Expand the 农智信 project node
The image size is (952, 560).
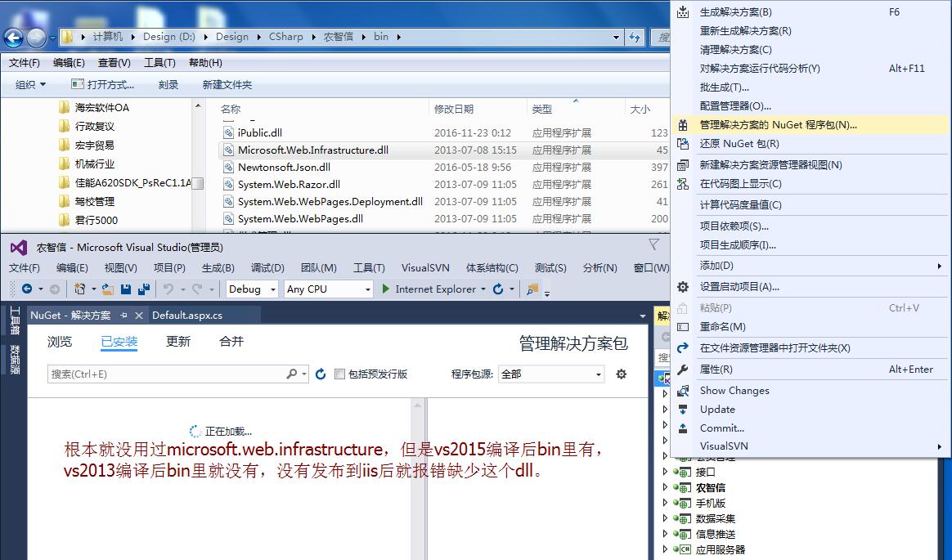(665, 487)
